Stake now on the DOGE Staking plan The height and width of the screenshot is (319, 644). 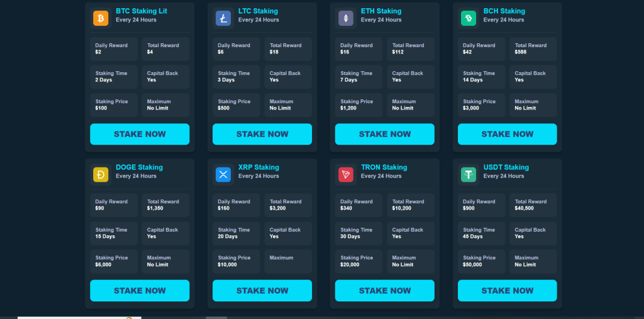(140, 291)
